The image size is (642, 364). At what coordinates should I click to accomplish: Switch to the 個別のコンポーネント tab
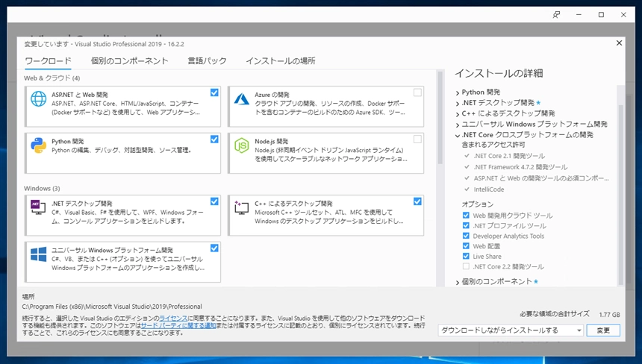coord(129,61)
